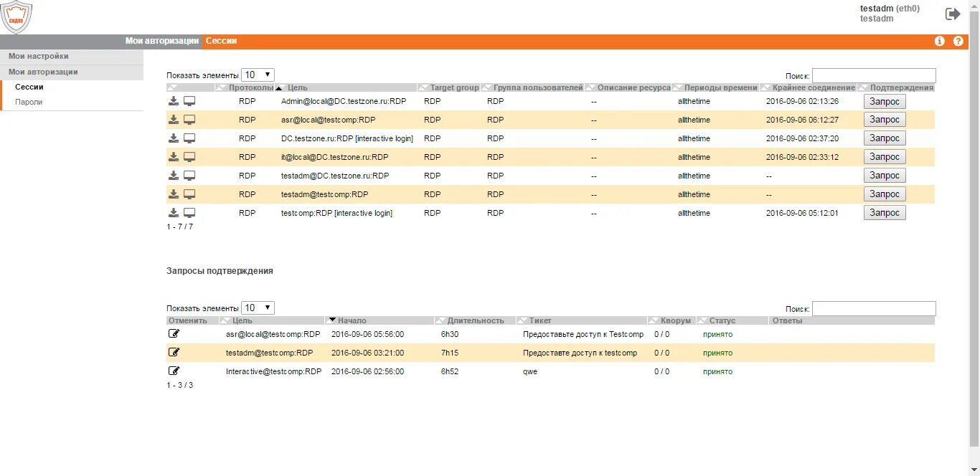
Task: Click 'qwe' ticket text in requests
Action: coord(530,371)
